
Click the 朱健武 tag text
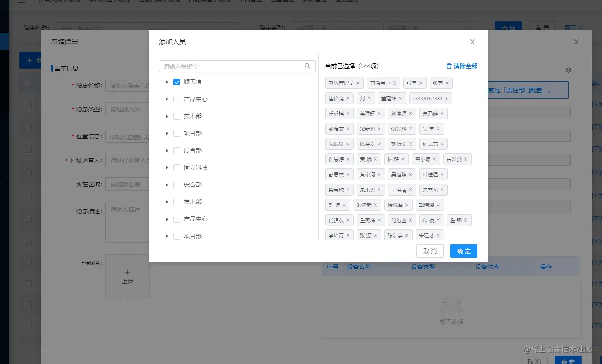[x=364, y=205]
